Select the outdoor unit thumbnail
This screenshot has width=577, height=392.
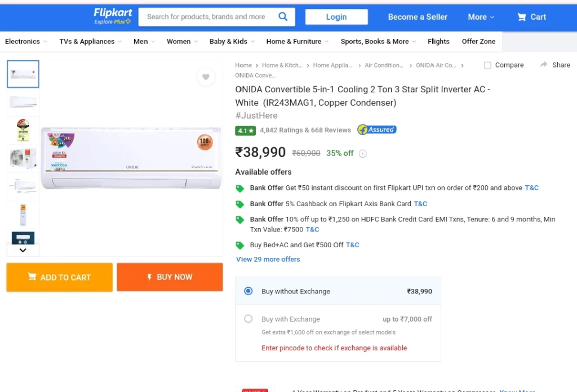click(x=23, y=158)
